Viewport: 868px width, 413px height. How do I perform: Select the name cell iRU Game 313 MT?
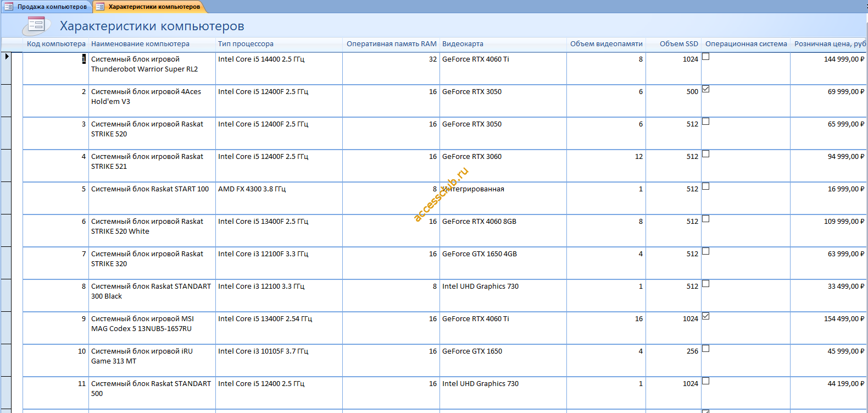tap(152, 360)
